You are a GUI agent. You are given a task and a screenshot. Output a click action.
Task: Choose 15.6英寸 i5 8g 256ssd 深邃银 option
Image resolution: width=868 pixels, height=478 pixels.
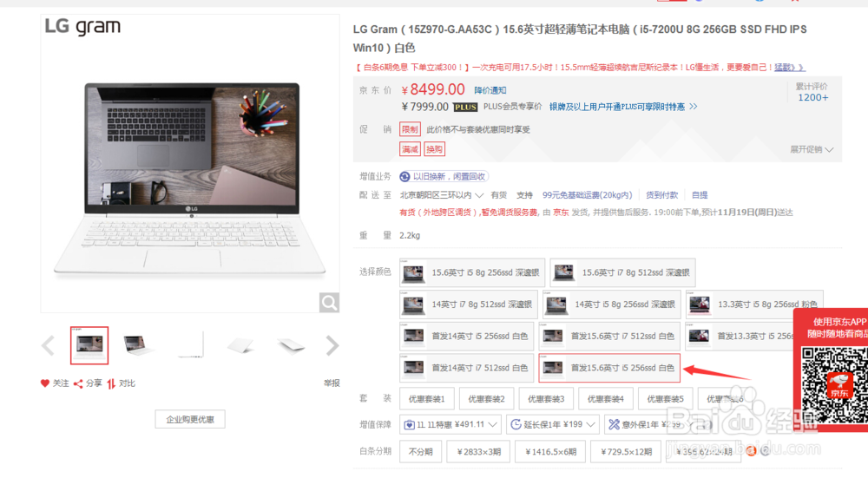click(472, 272)
